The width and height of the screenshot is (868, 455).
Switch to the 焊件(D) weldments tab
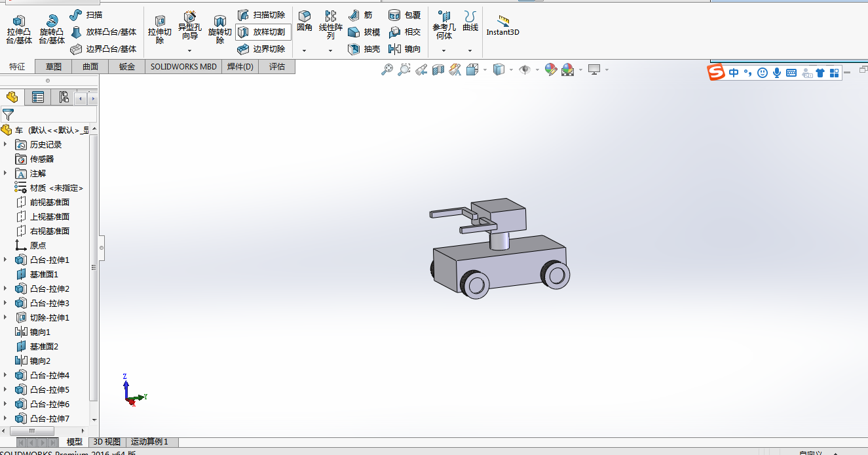point(240,66)
